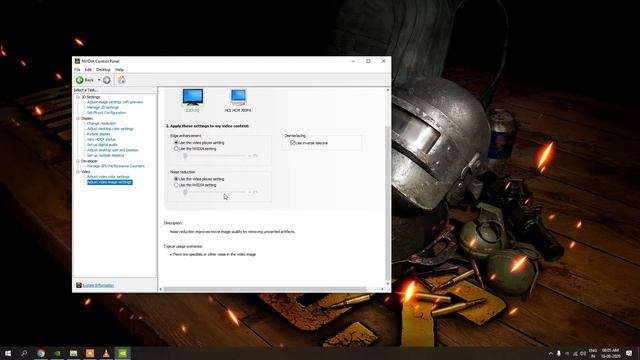Viewport: 640px width, 360px height.
Task: Maximize the NVIDIA Control Panel window
Action: click(x=368, y=61)
